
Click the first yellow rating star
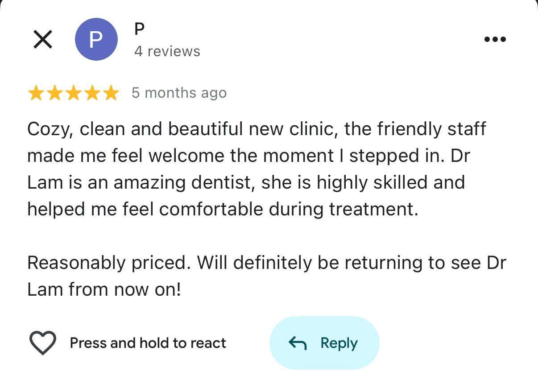point(35,93)
